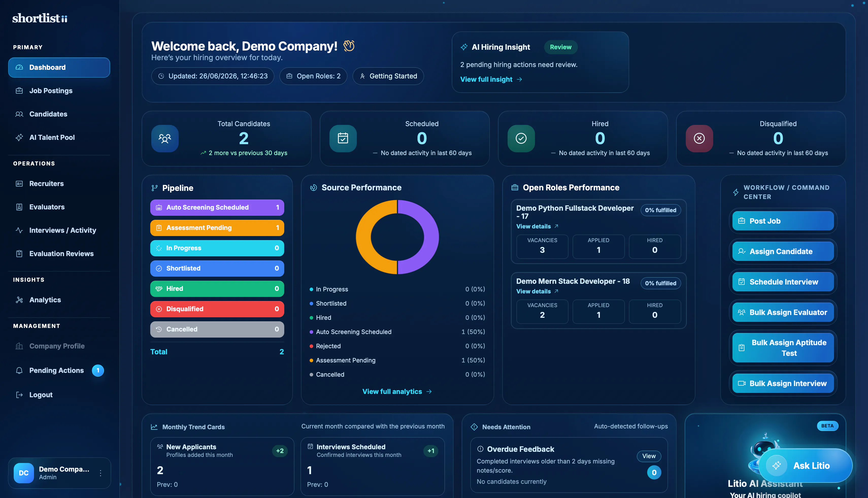
Task: Open the three-dot menu beside Demo Company
Action: 101,473
